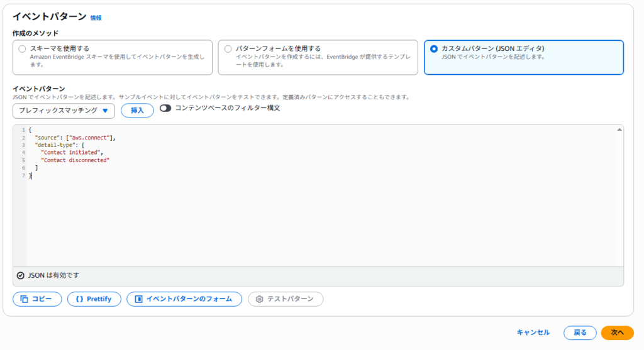Image resolution: width=644 pixels, height=350 pixels.
Task: Toggle コンテンツベースのフィルター構文 switch
Action: coord(165,108)
